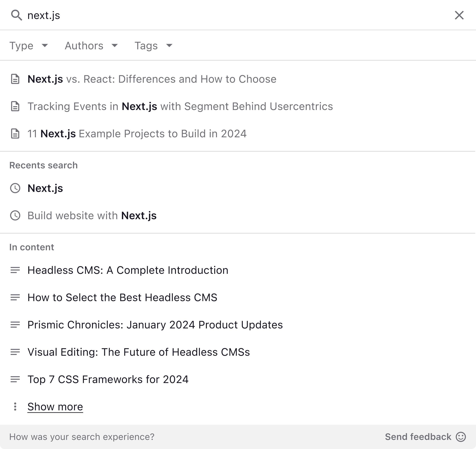The height and width of the screenshot is (449, 476).
Task: Select recent search Build website with Next.js
Action: [x=92, y=216]
